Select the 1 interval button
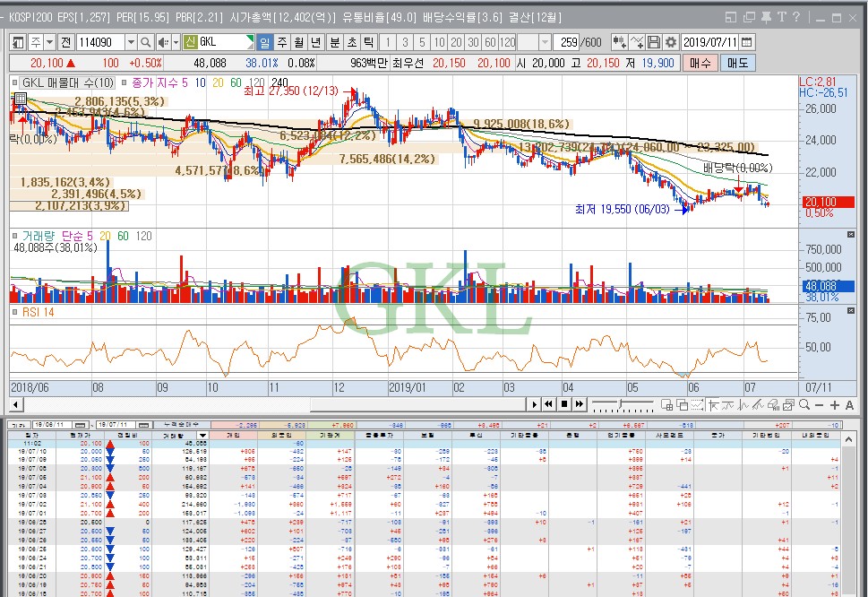 point(388,42)
